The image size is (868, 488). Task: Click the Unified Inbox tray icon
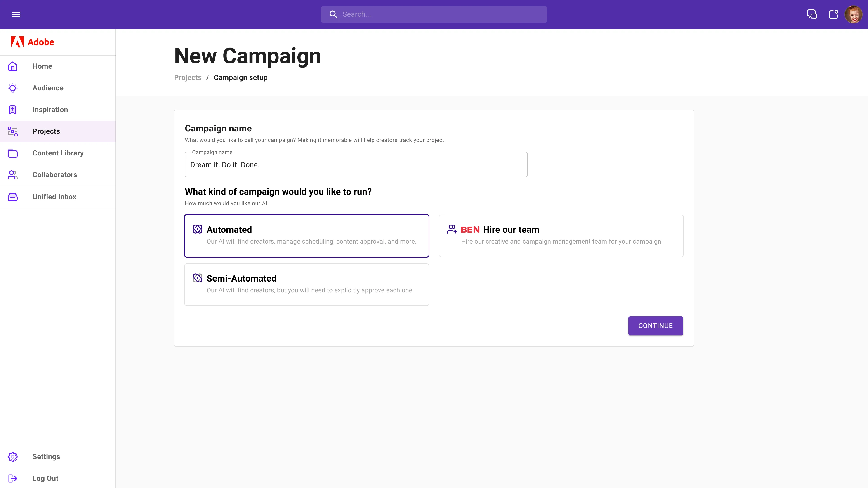[x=13, y=197]
